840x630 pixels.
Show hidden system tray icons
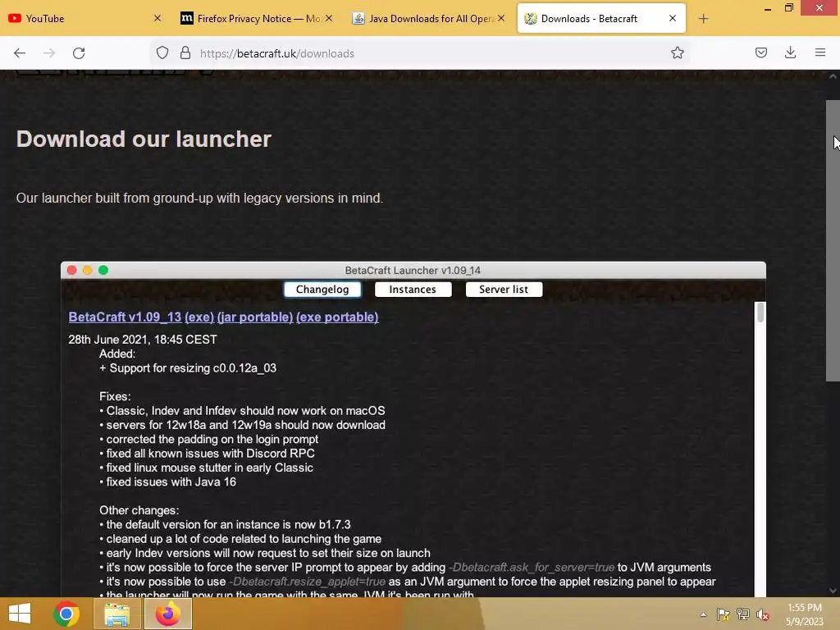[x=703, y=614]
